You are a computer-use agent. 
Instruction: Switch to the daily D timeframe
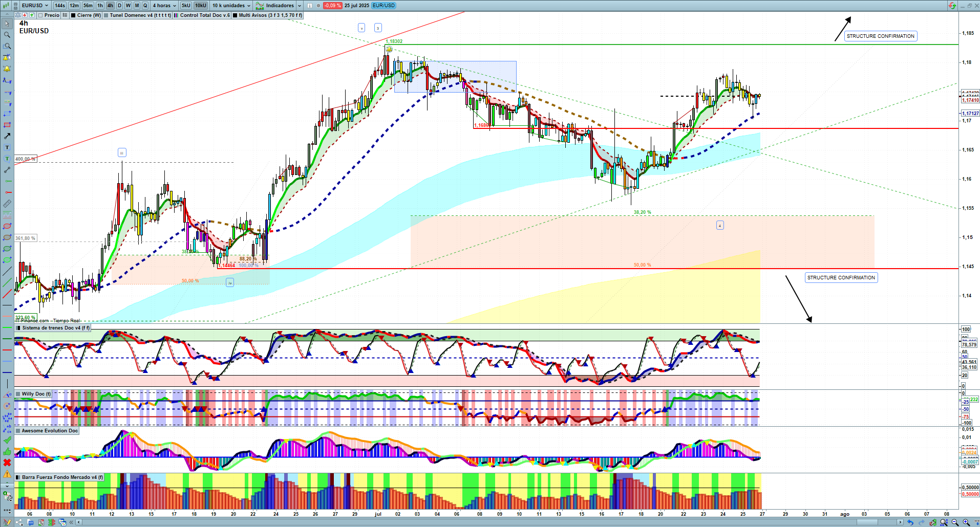click(x=119, y=6)
